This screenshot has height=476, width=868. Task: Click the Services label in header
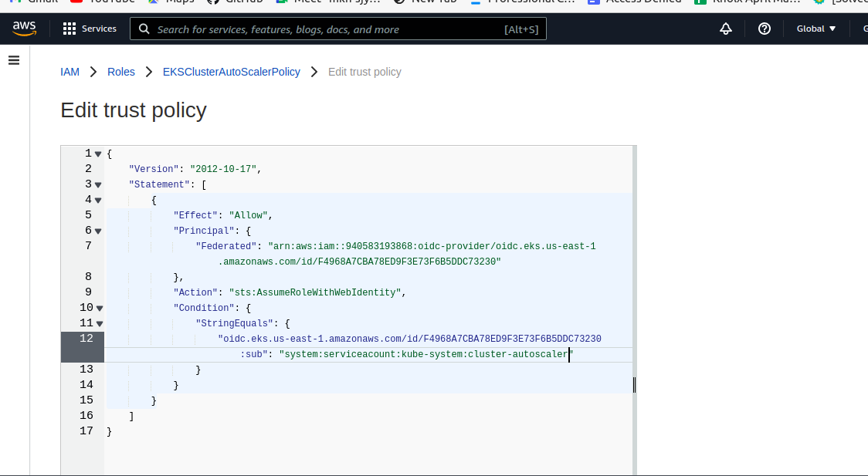point(99,29)
